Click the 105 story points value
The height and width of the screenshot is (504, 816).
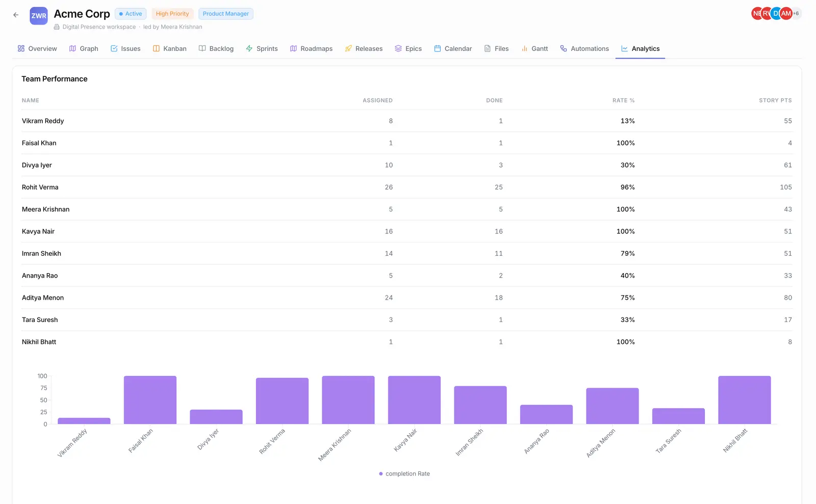[786, 187]
